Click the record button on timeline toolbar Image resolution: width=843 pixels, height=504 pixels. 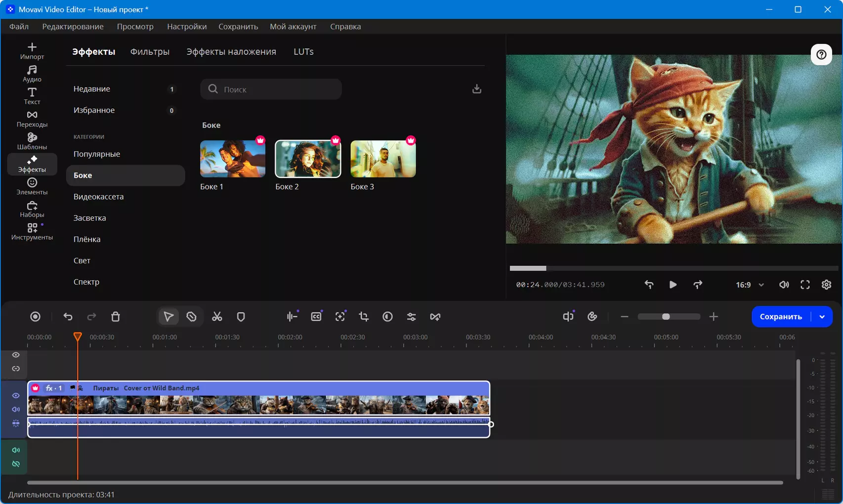(x=35, y=317)
